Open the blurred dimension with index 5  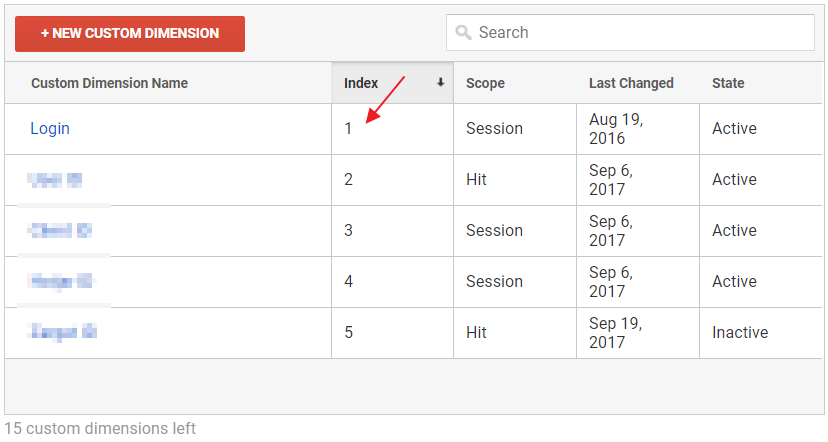pyautogui.click(x=62, y=332)
